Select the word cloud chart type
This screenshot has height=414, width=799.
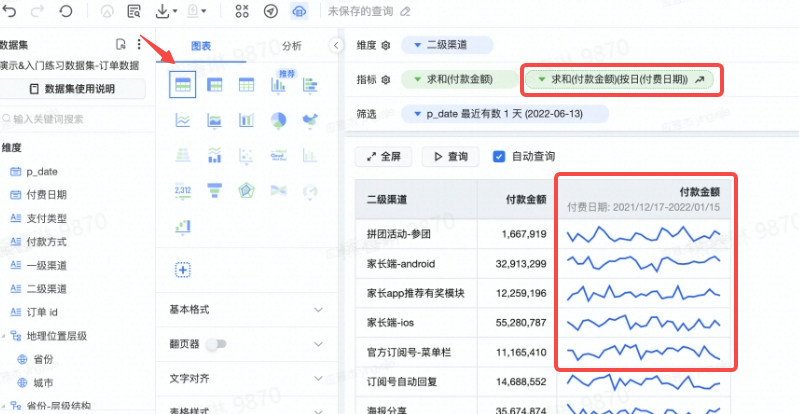(278, 155)
